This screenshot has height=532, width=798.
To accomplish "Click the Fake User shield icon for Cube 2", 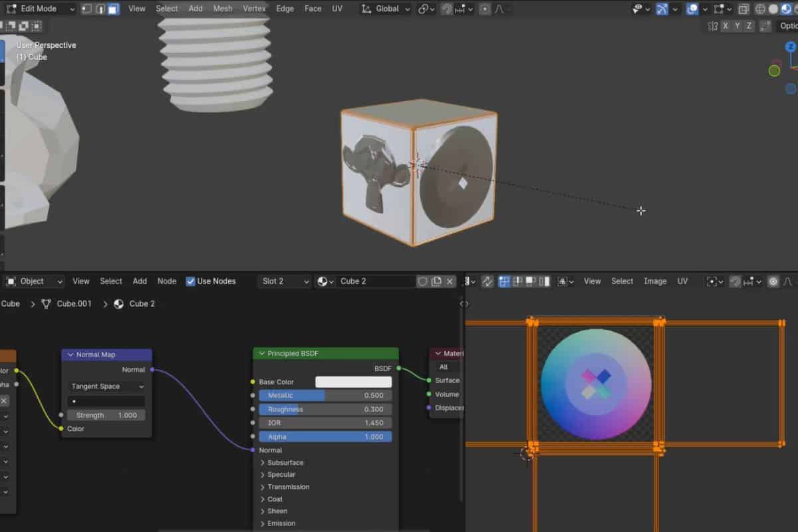I will pyautogui.click(x=424, y=281).
